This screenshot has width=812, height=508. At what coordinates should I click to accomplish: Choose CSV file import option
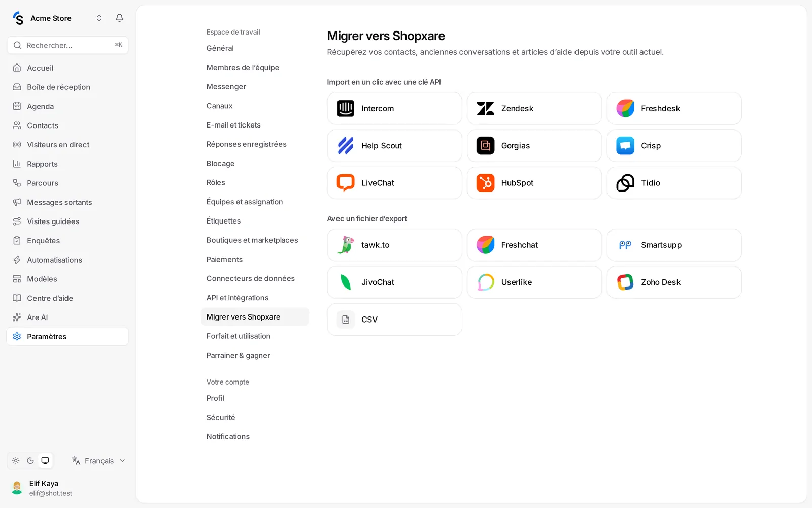[394, 320]
